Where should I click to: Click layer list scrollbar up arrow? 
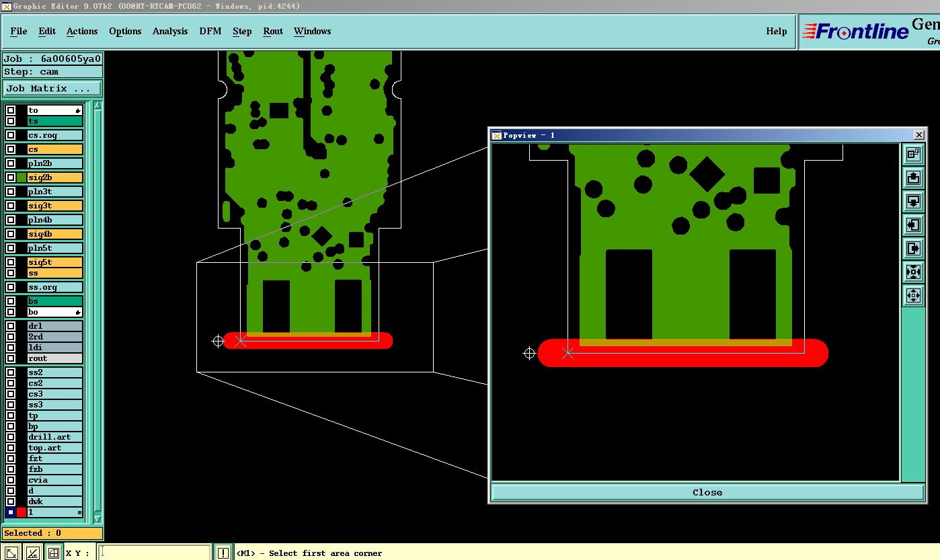[98, 106]
